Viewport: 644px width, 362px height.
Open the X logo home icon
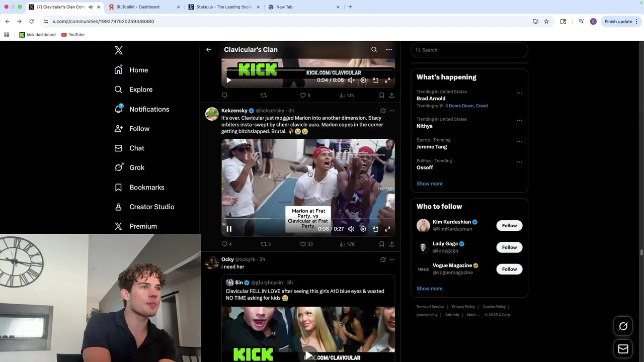coord(118,50)
